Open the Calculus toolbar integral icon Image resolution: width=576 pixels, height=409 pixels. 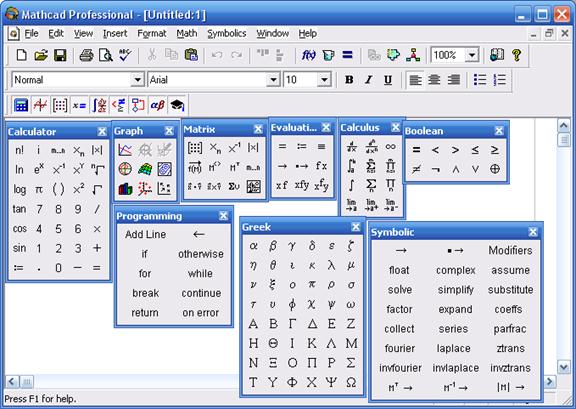[x=99, y=106]
